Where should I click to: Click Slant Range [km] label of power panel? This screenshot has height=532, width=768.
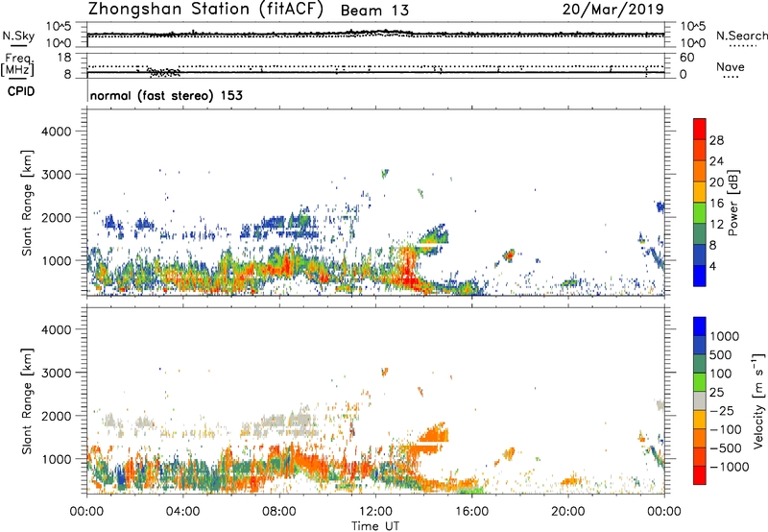[x=27, y=203]
